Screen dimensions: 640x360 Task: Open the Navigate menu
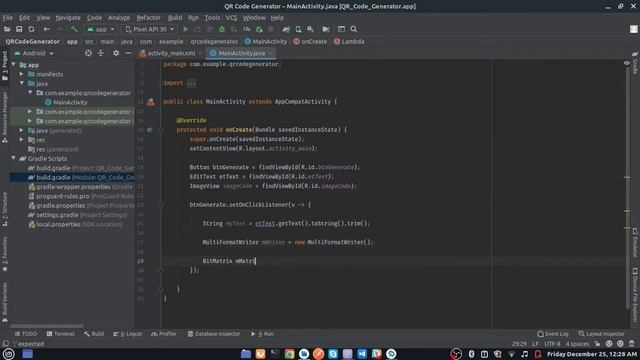(x=68, y=18)
